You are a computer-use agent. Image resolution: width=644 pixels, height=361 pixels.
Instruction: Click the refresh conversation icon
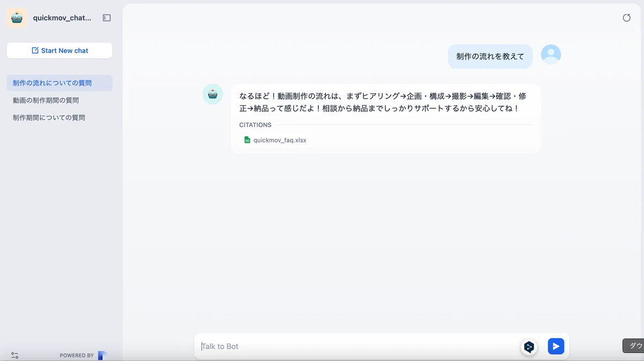click(626, 18)
